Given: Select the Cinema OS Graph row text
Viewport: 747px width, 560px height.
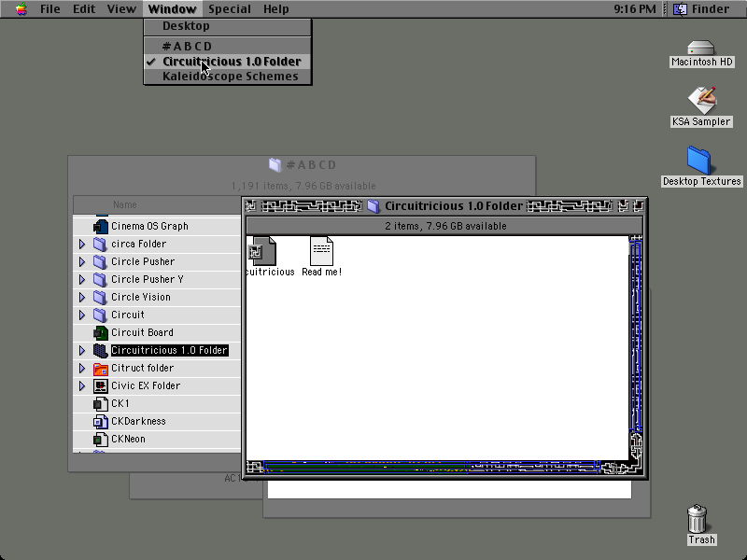Looking at the screenshot, I should coord(149,226).
